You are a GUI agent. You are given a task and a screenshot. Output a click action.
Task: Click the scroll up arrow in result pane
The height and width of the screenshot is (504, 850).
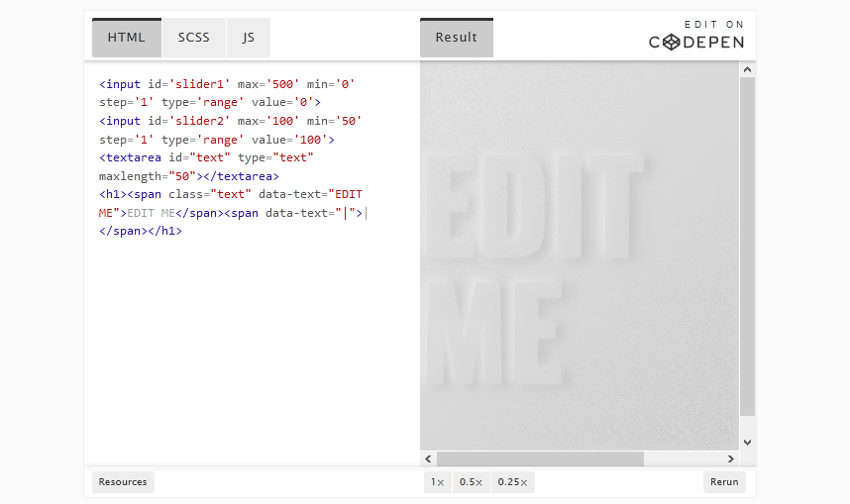click(x=748, y=69)
